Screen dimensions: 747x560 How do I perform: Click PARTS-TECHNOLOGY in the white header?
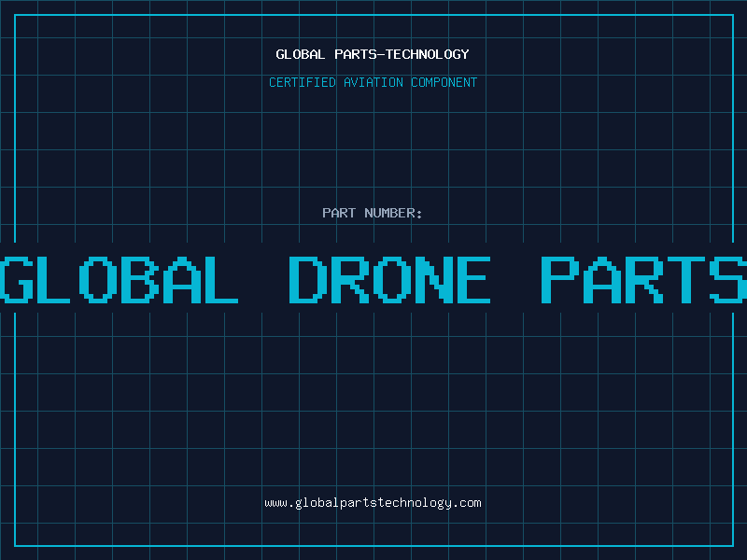(x=400, y=54)
